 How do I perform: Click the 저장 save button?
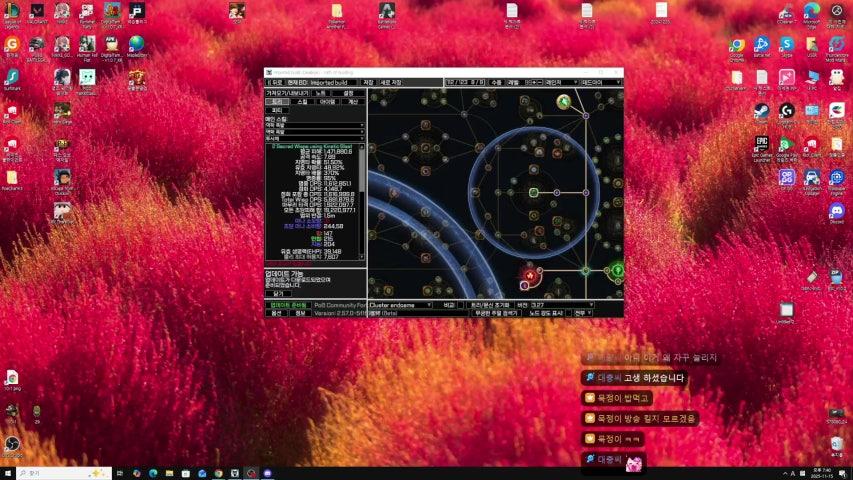[368, 82]
